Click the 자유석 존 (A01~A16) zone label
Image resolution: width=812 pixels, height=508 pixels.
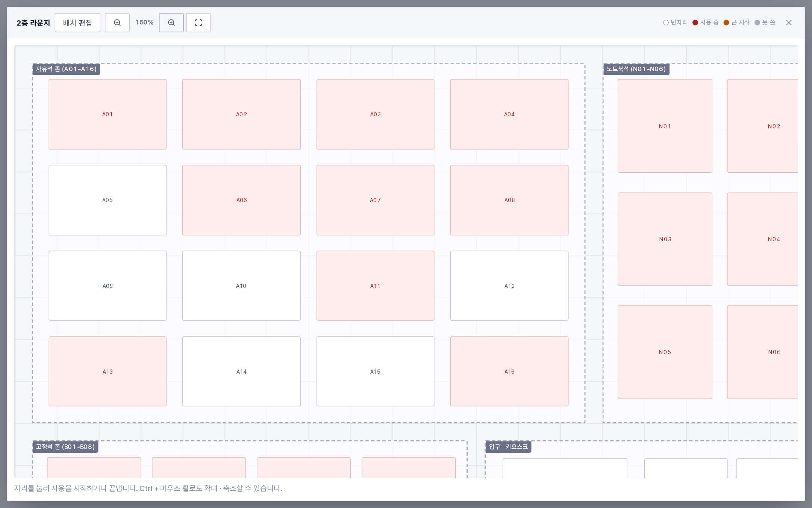pos(66,69)
